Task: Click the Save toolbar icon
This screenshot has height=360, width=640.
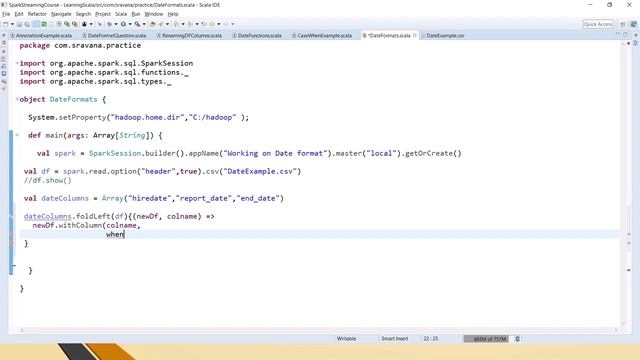Action: tap(20, 24)
